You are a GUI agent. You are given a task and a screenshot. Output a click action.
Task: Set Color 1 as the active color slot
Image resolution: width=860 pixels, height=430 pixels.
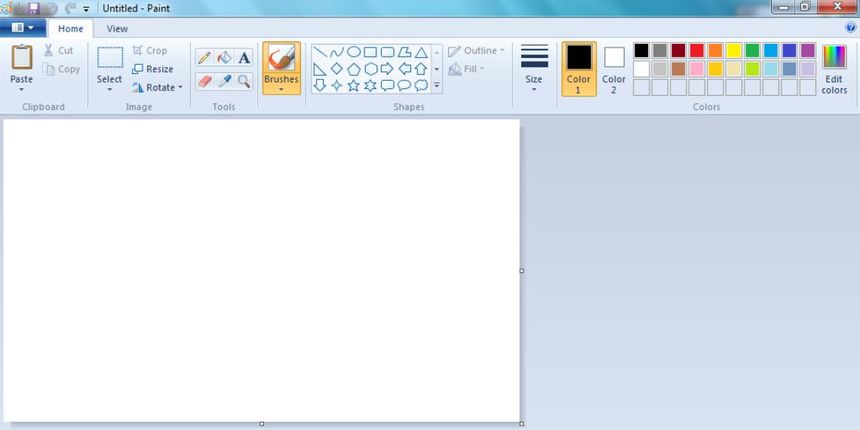pyautogui.click(x=579, y=68)
